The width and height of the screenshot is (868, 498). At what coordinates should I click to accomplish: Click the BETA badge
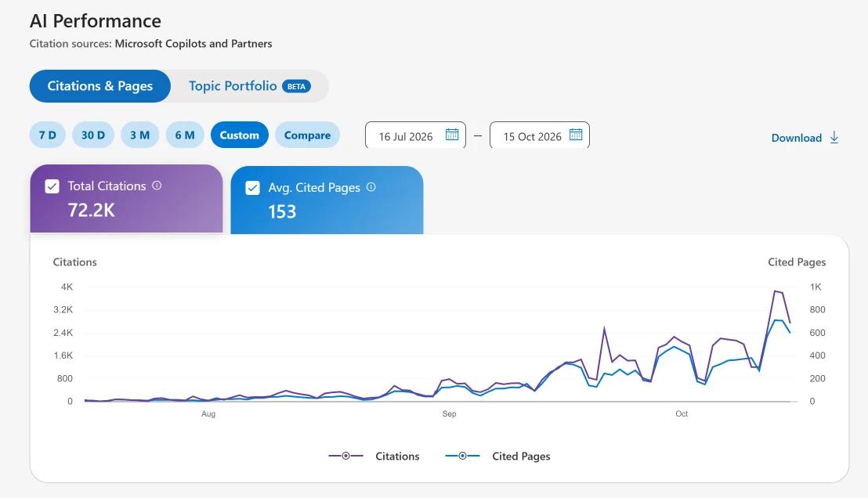[x=296, y=86]
